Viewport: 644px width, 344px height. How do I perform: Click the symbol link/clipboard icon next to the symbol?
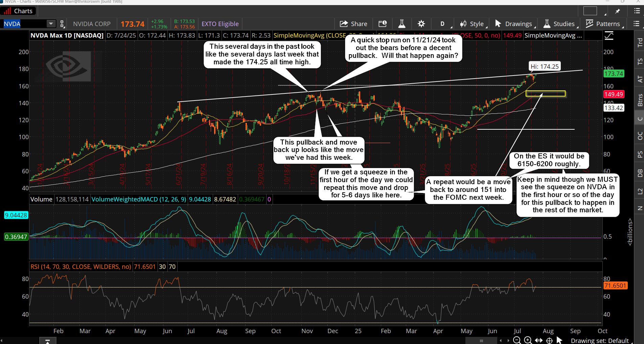(x=62, y=24)
